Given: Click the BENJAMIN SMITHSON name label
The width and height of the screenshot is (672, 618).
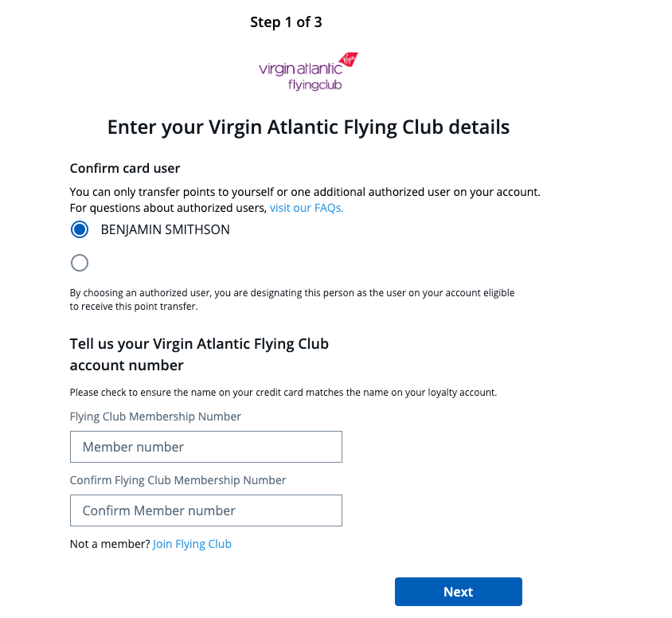Looking at the screenshot, I should [x=165, y=230].
